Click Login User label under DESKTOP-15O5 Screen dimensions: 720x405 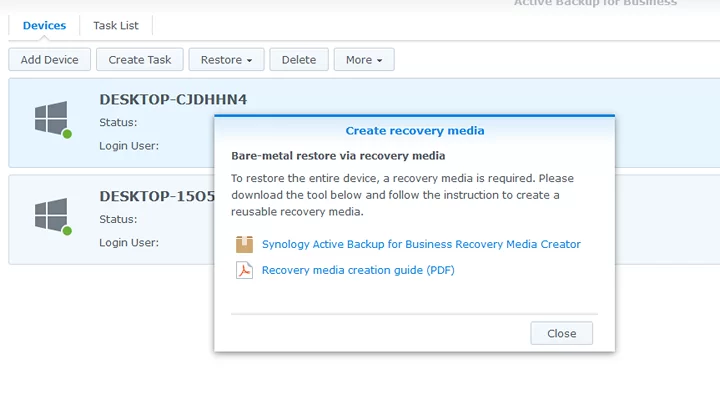coord(129,242)
